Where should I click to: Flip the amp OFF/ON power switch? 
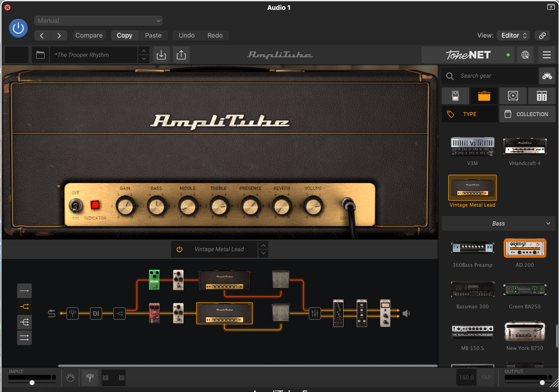pyautogui.click(x=75, y=205)
